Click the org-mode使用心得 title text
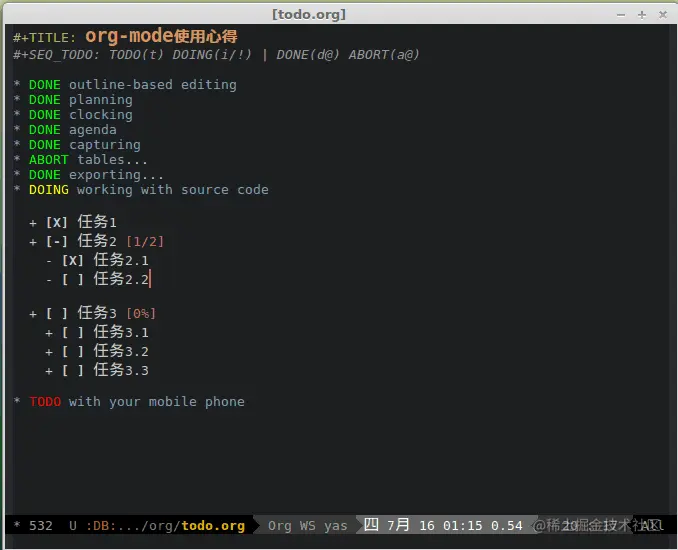The image size is (678, 550). click(161, 35)
